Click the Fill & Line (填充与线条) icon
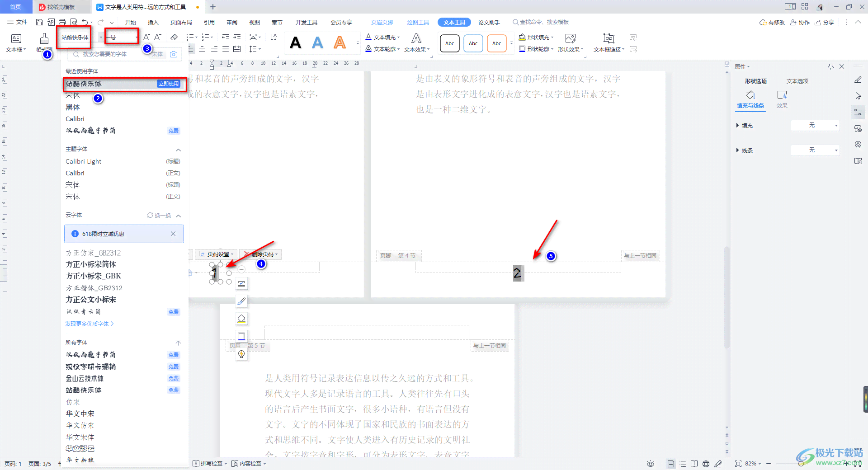The height and width of the screenshot is (470, 868). [750, 95]
